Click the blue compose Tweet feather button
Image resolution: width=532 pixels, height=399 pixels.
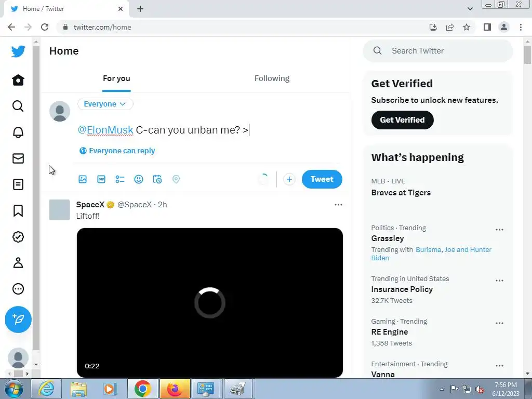(x=18, y=320)
